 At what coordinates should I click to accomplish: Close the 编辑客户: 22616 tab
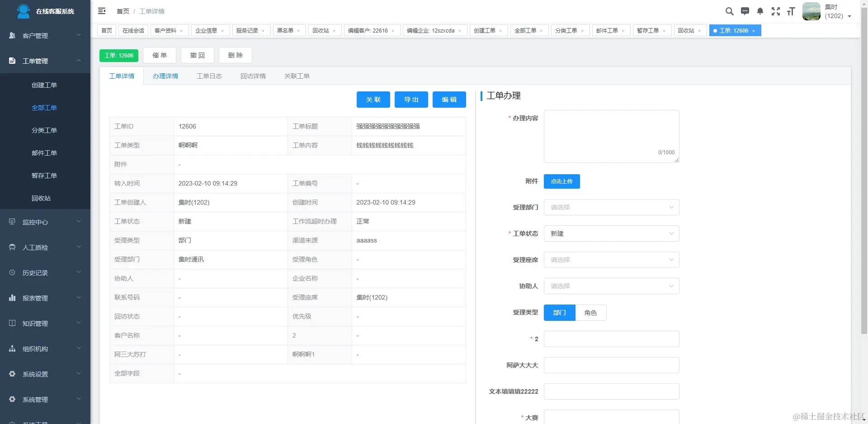[x=393, y=31]
